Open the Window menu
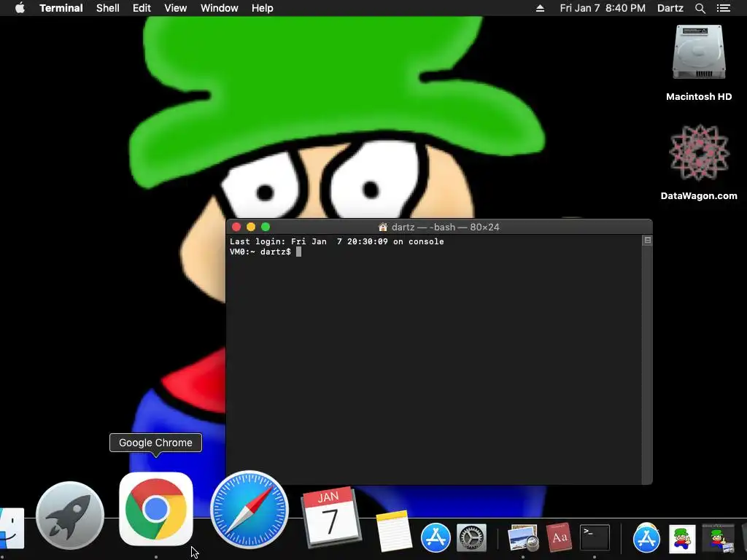Viewport: 747px width, 560px height. (x=219, y=8)
